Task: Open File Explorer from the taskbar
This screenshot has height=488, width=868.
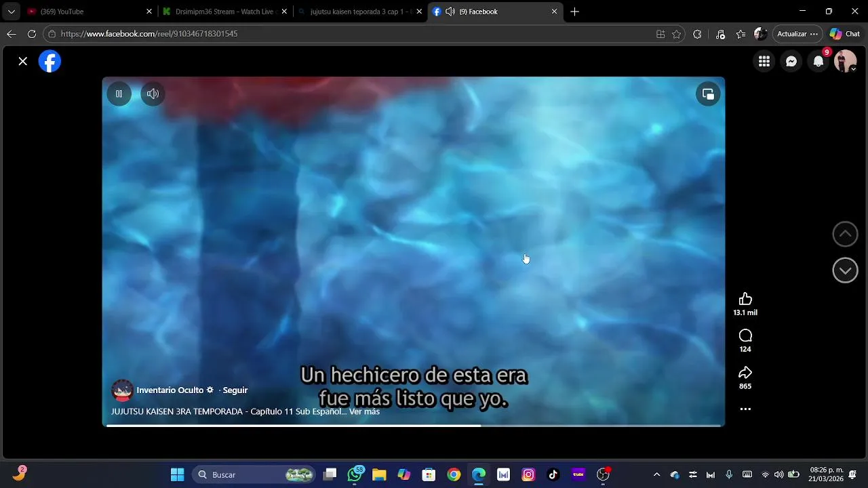Action: tap(379, 474)
